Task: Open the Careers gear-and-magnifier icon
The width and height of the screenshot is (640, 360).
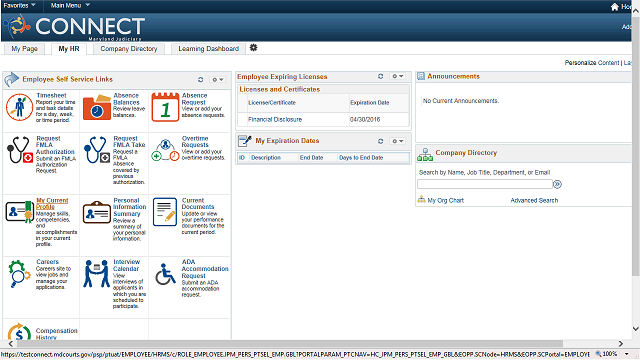Action: pyautogui.click(x=19, y=273)
